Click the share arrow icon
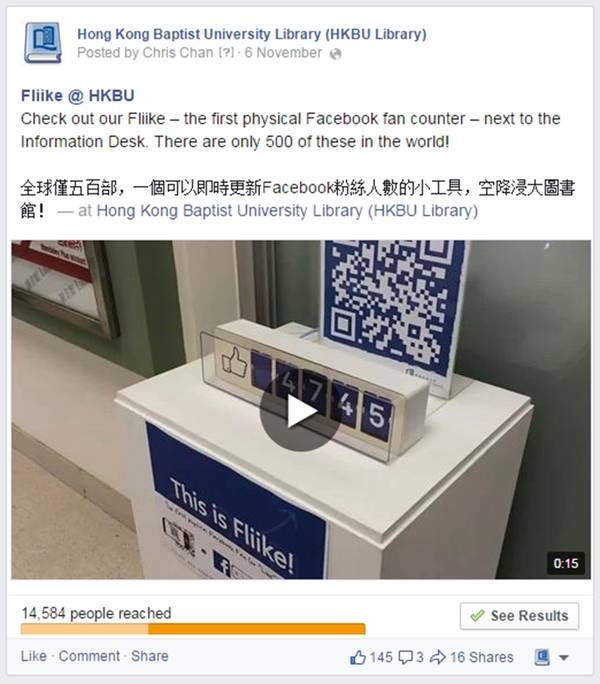This screenshot has width=600, height=684. click(x=438, y=657)
